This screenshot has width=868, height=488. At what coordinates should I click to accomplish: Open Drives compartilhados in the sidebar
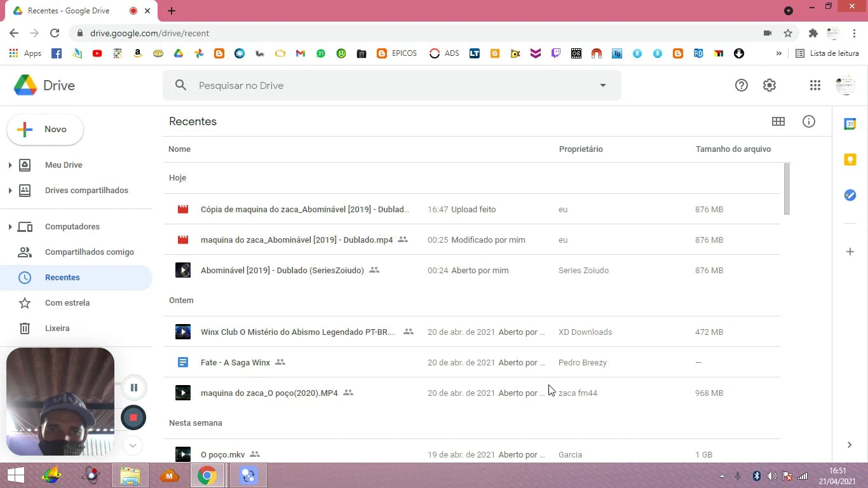pyautogui.click(x=86, y=191)
